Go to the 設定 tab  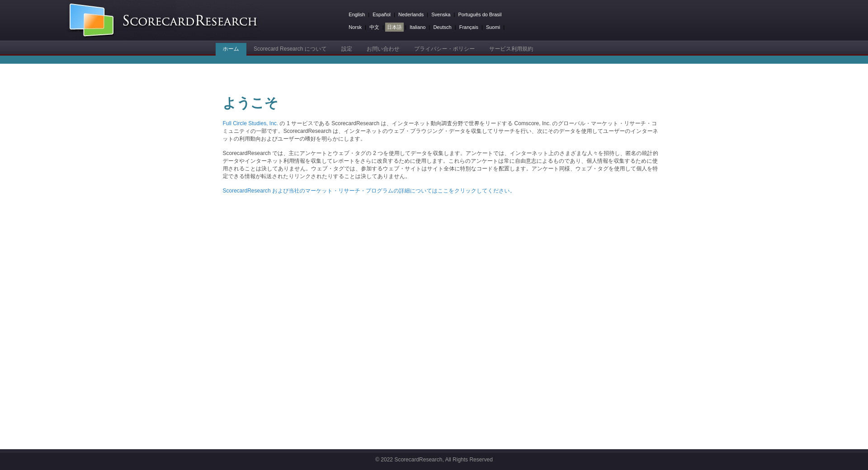pyautogui.click(x=346, y=49)
